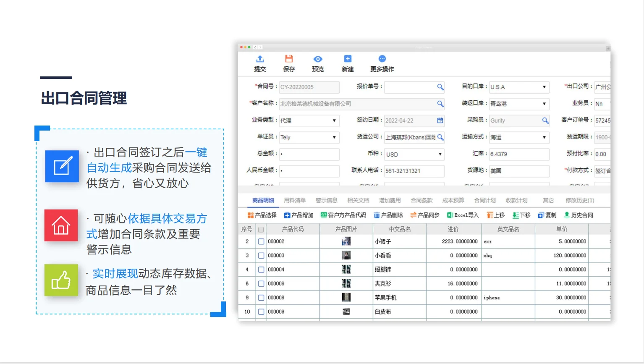644x364 pixels.
Task: Click the product thumbnail for 苹果手机
Action: (346, 297)
